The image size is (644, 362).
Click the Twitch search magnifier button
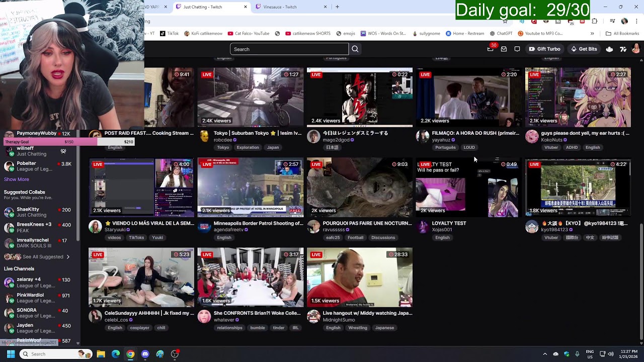click(x=355, y=49)
